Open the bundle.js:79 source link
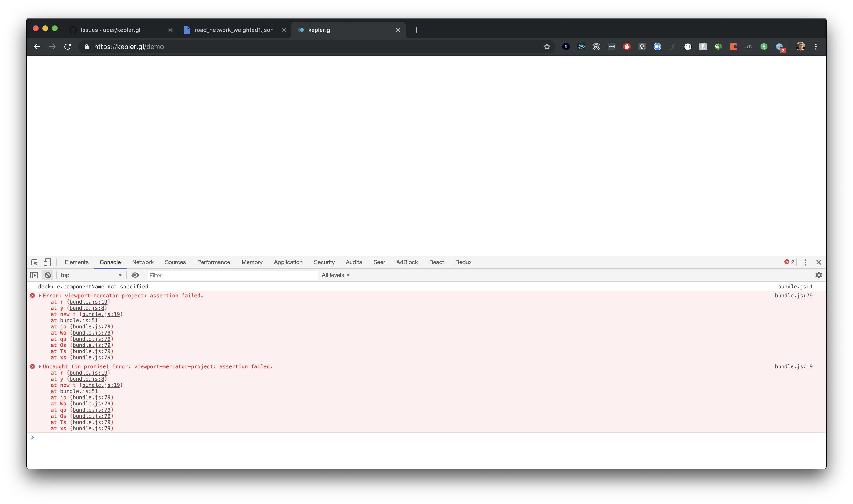The width and height of the screenshot is (853, 504). (x=793, y=296)
